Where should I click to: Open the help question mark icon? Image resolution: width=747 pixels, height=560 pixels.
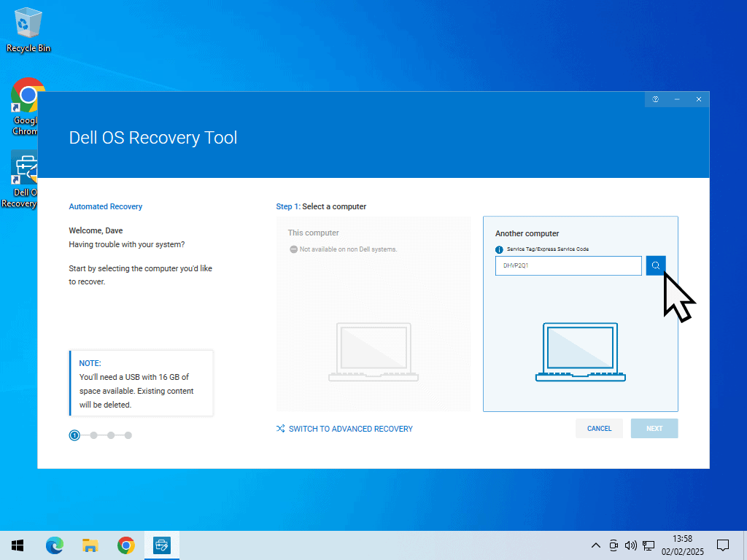655,99
